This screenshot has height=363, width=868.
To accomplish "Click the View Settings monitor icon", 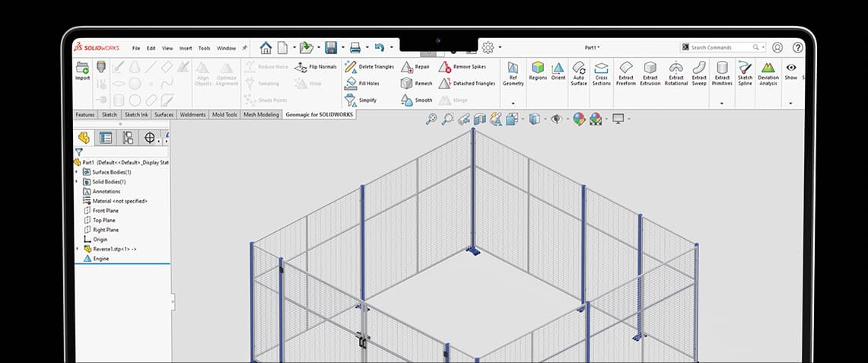I will [x=618, y=119].
